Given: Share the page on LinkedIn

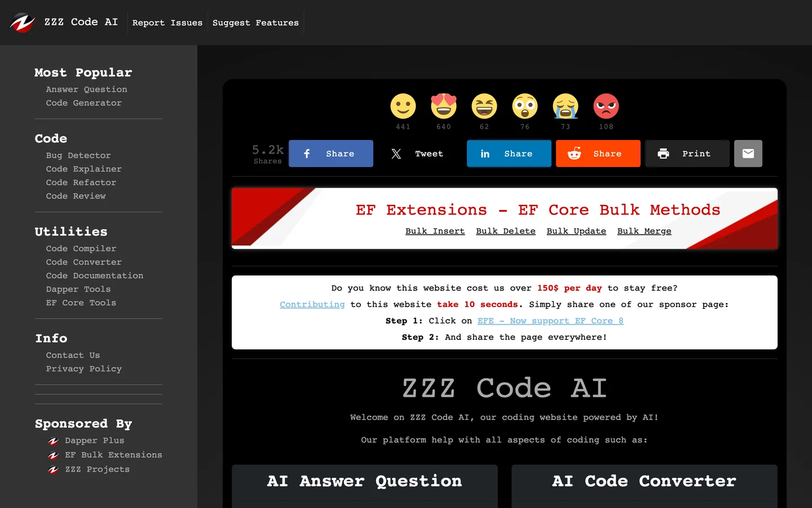Looking at the screenshot, I should [x=509, y=154].
